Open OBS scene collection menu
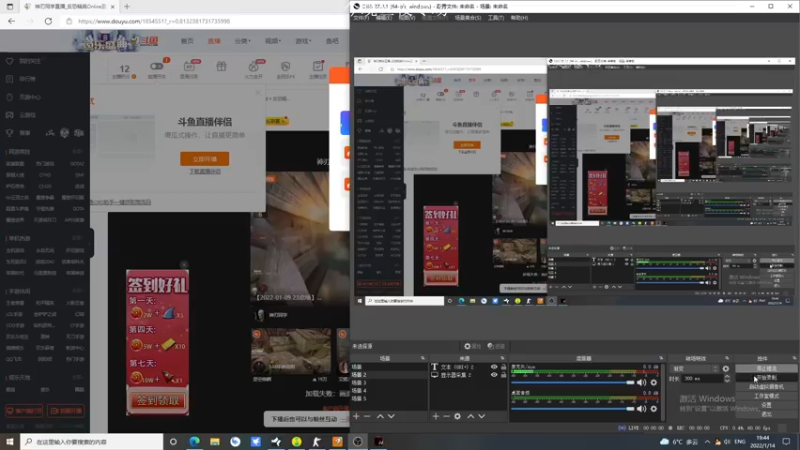The image size is (800, 450). coord(468,18)
